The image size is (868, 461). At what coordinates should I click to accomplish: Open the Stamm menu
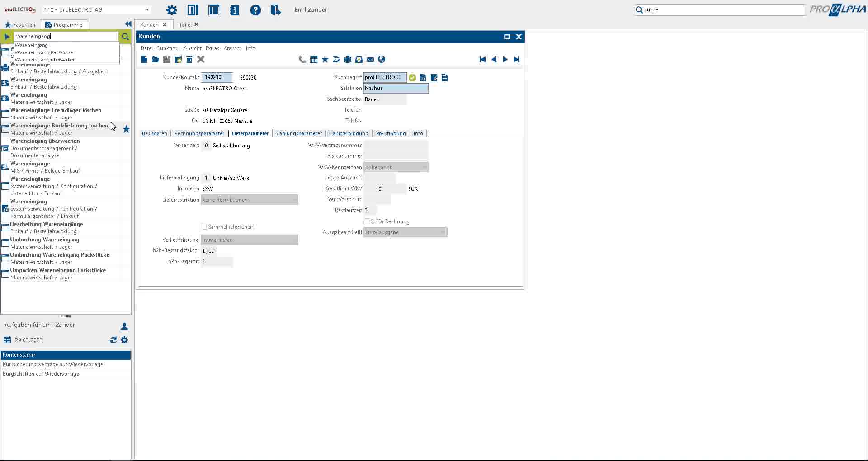pos(233,48)
